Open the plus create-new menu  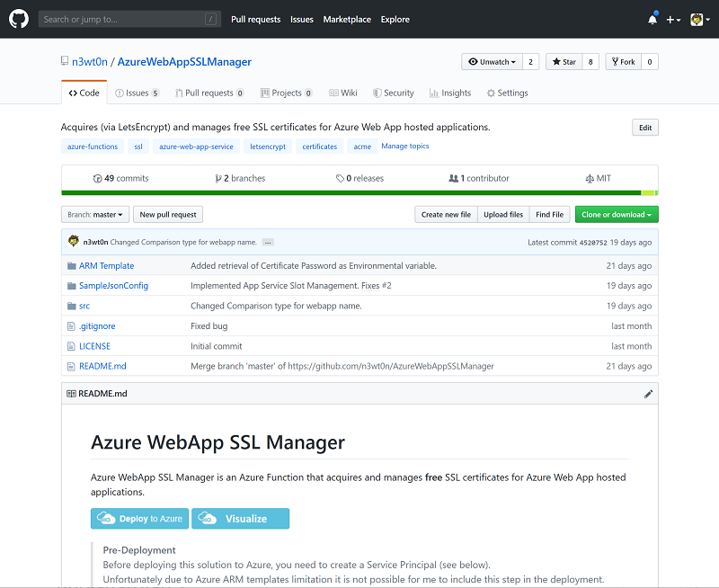point(673,20)
